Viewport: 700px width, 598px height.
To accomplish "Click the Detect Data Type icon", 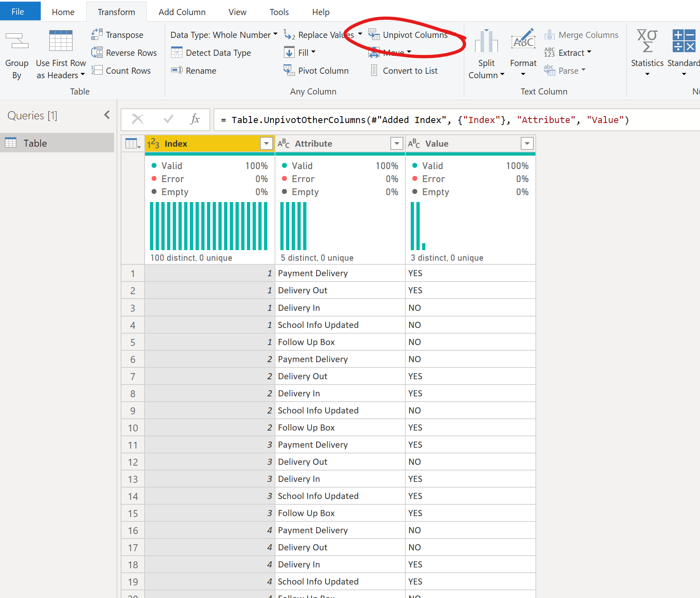I will point(176,53).
